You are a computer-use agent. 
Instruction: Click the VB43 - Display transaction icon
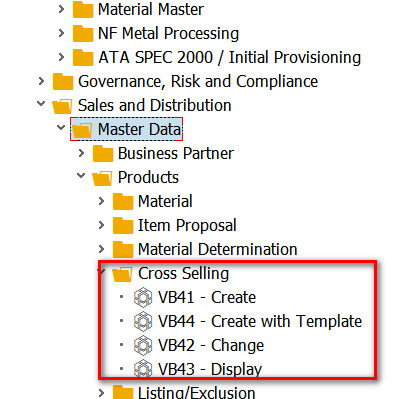coord(143,368)
